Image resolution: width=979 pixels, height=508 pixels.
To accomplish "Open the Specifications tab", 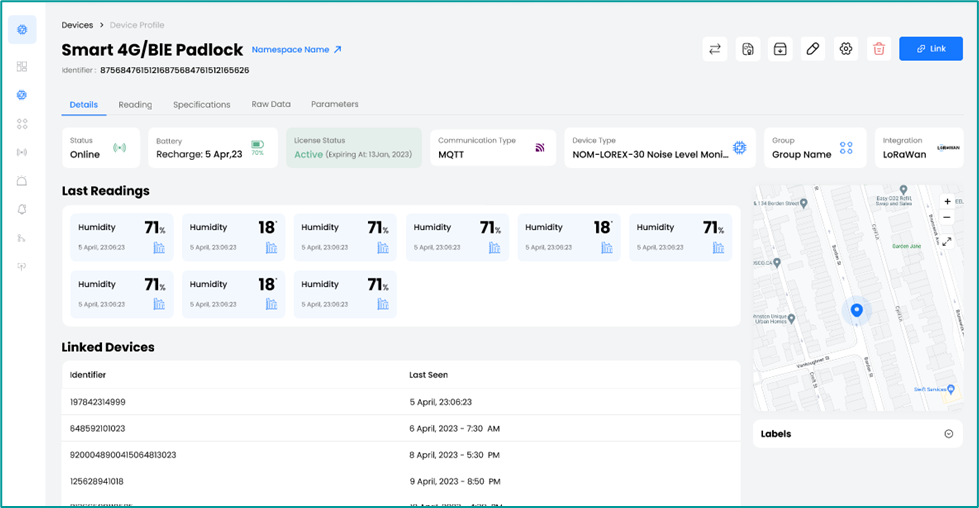I will (x=202, y=105).
